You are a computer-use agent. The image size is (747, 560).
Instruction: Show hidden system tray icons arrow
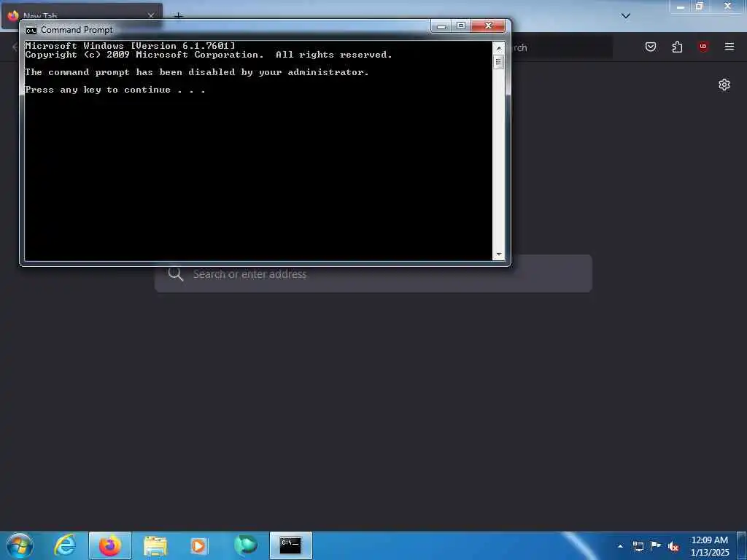point(620,546)
